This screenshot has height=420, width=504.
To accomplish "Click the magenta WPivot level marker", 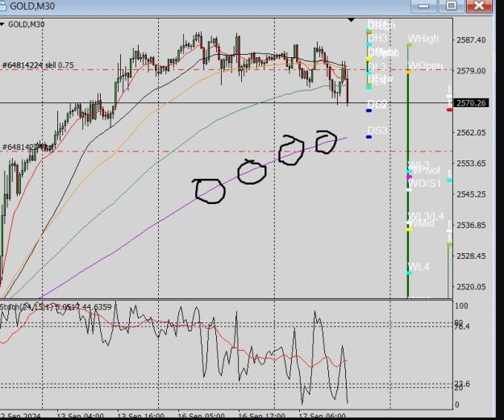I will [x=409, y=177].
